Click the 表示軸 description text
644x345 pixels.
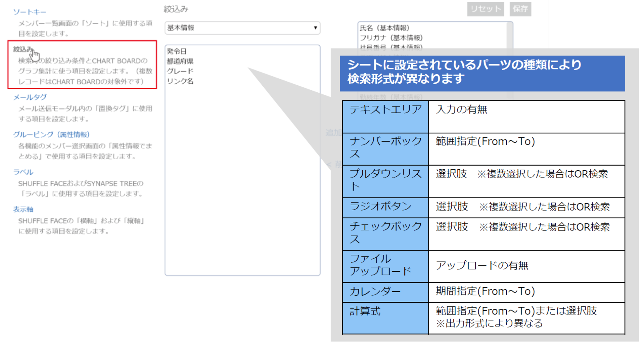point(82,226)
